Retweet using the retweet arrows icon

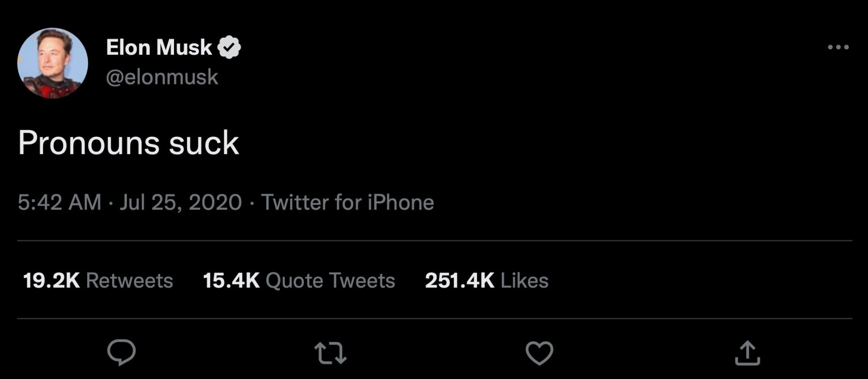click(330, 353)
